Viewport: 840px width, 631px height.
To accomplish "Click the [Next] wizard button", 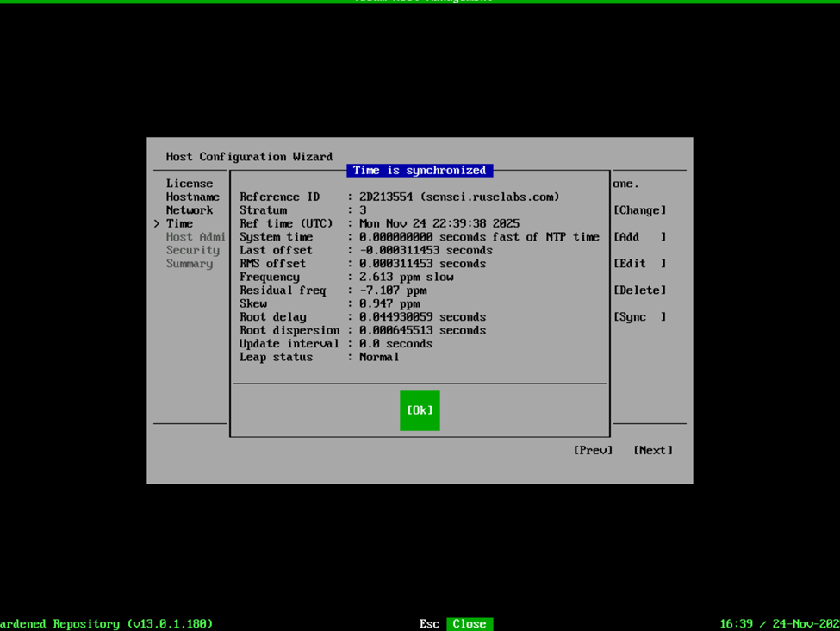I will (x=652, y=450).
